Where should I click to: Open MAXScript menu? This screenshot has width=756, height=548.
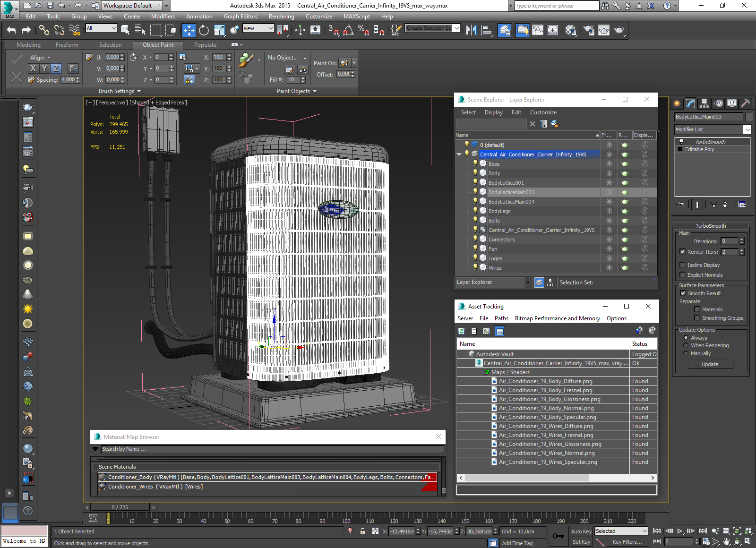tap(357, 17)
